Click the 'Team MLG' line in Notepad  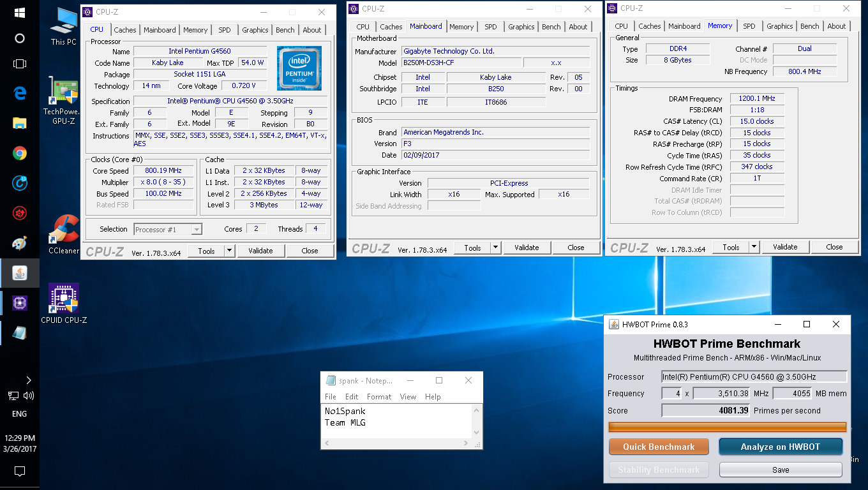click(345, 422)
